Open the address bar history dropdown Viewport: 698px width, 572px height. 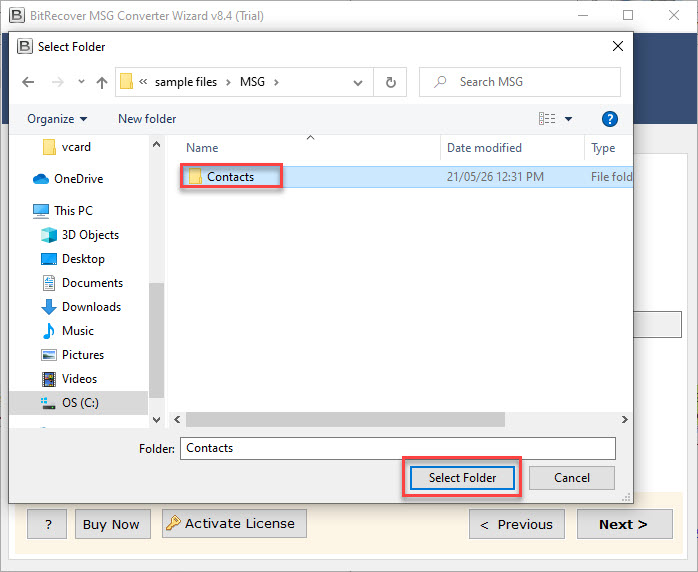pyautogui.click(x=358, y=82)
